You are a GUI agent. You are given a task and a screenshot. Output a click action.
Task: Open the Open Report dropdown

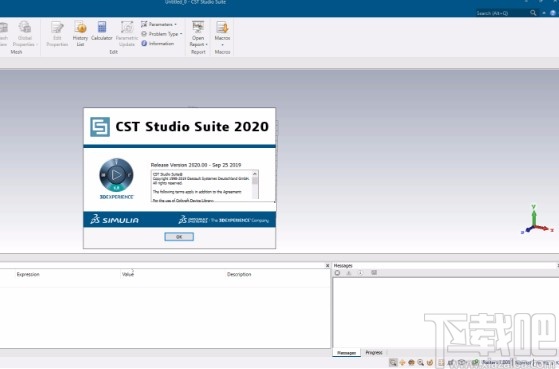pos(198,34)
